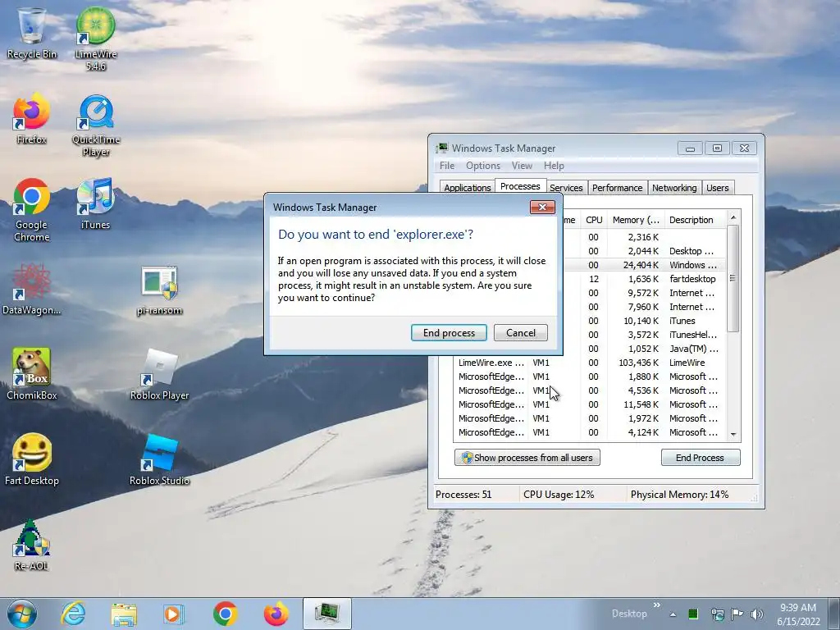Viewport: 840px width, 630px height.
Task: Select the Firefox desktop shortcut
Action: [32, 119]
